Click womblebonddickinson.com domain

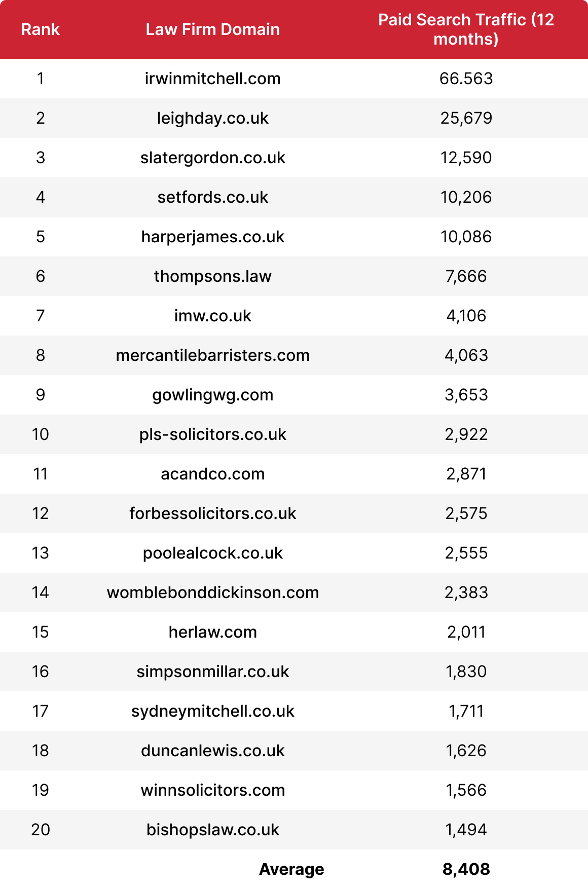click(x=213, y=592)
